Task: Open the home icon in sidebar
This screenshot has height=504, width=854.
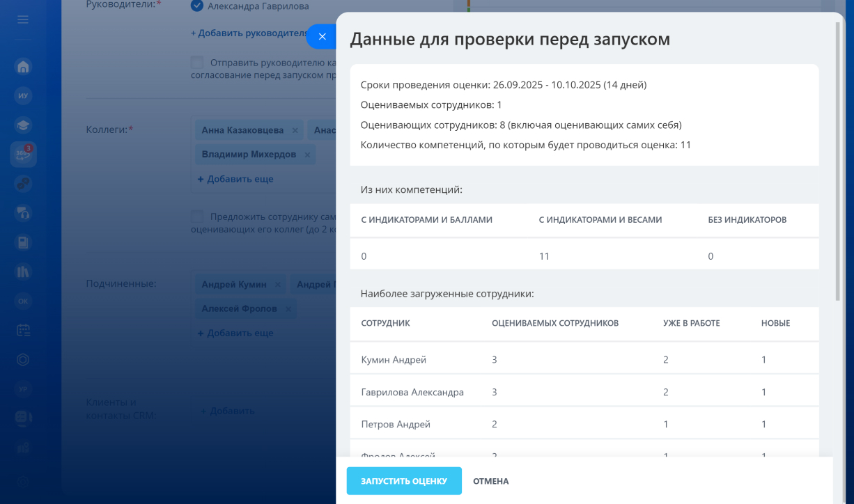Action: (23, 68)
